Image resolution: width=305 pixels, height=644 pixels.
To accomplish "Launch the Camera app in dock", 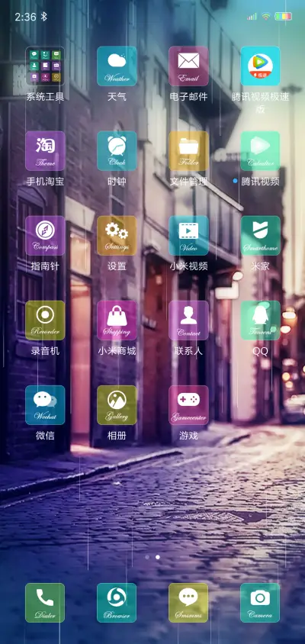I will click(x=260, y=603).
